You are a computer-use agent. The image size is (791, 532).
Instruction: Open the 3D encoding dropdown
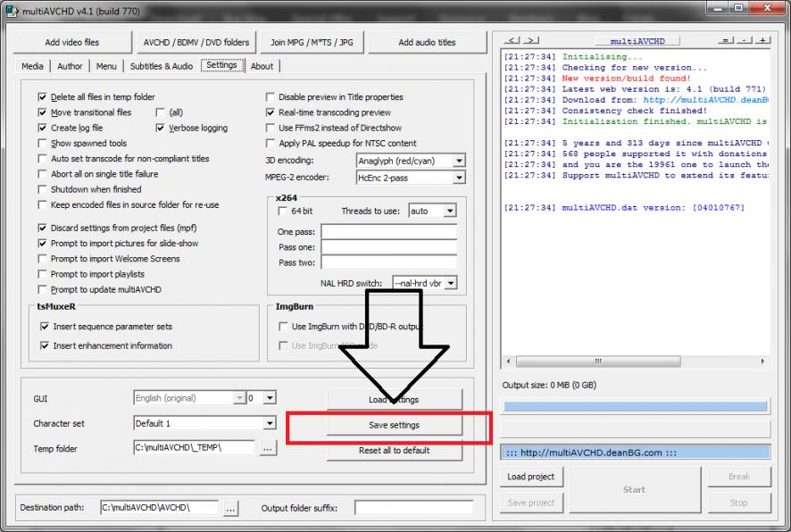click(x=459, y=161)
